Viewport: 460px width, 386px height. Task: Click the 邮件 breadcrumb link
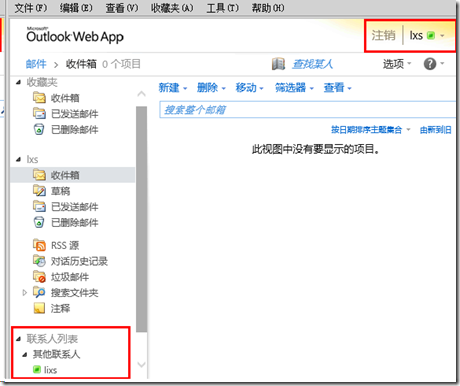(36, 64)
